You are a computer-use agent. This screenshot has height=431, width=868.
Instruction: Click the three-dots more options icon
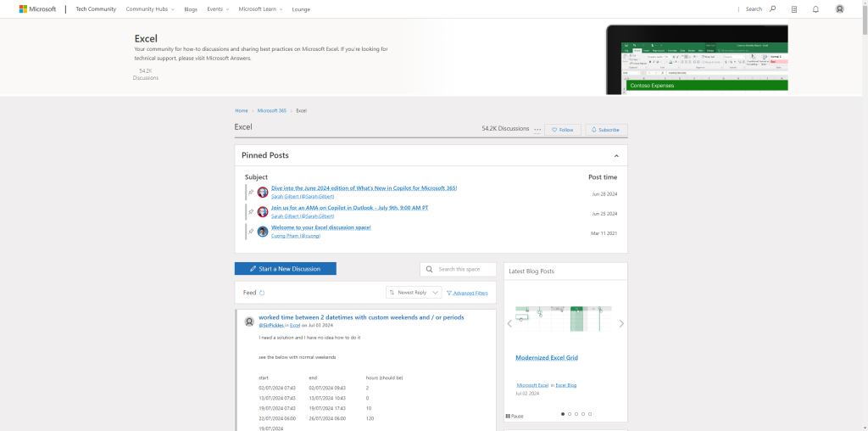click(537, 130)
